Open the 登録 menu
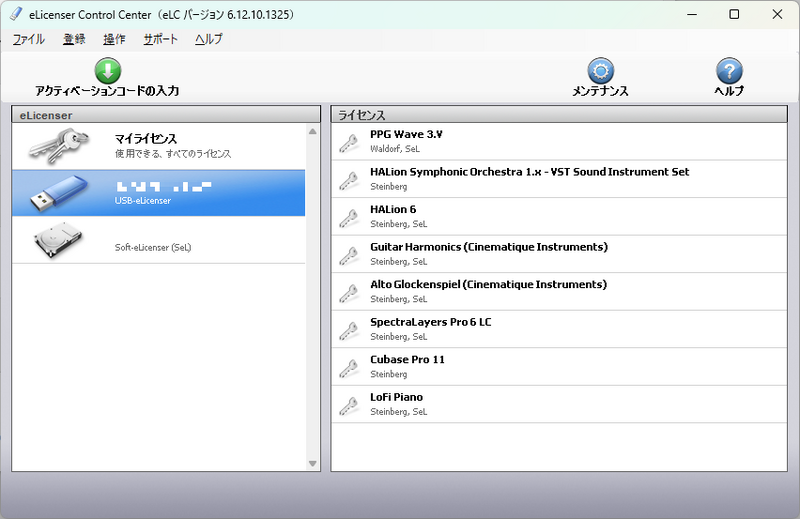The height and width of the screenshot is (519, 800). coord(74,39)
